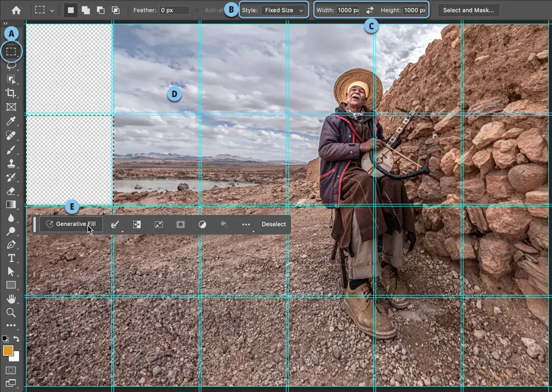Click the Height value field
This screenshot has width=552, height=392.
coord(415,10)
